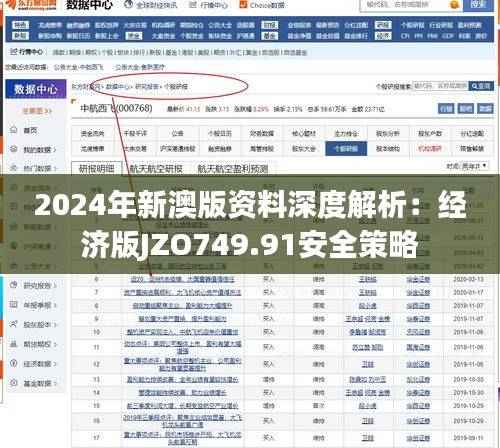Open the 核心题材 stock menu item
The width and height of the screenshot is (500, 448).
click(304, 133)
